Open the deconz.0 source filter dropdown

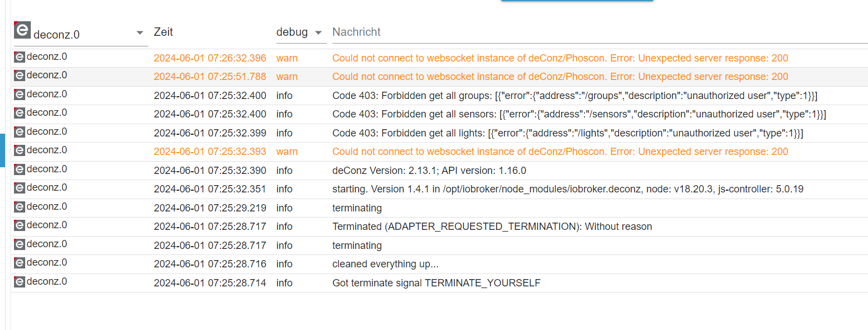coord(81,33)
